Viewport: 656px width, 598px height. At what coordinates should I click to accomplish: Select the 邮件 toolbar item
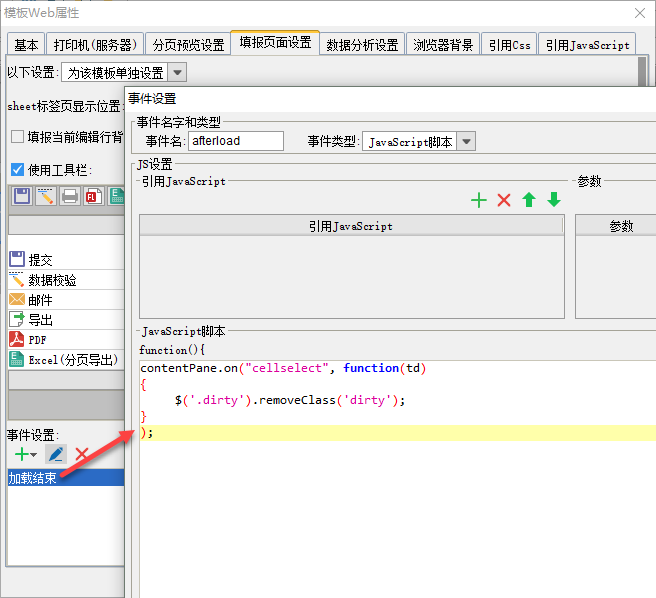coord(66,300)
